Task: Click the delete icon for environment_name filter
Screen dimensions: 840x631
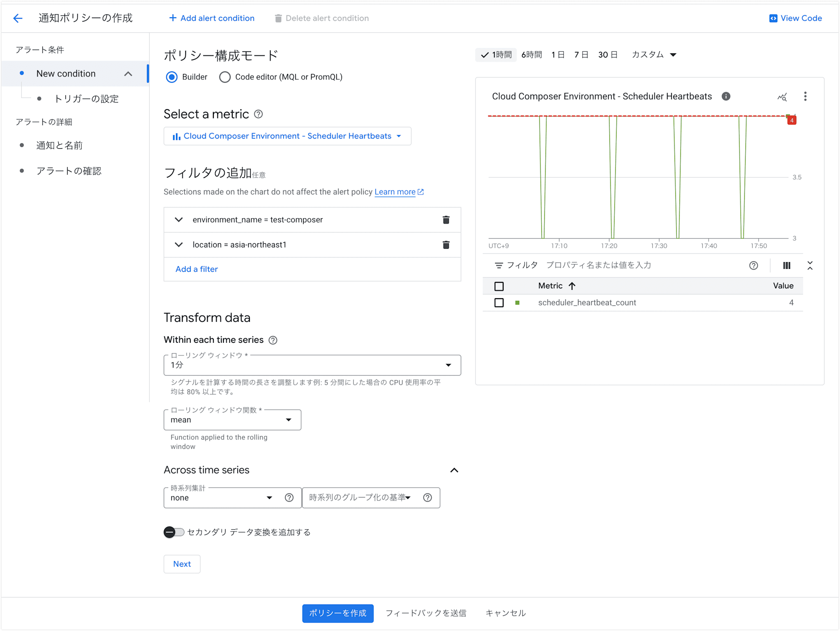Action: tap(445, 220)
